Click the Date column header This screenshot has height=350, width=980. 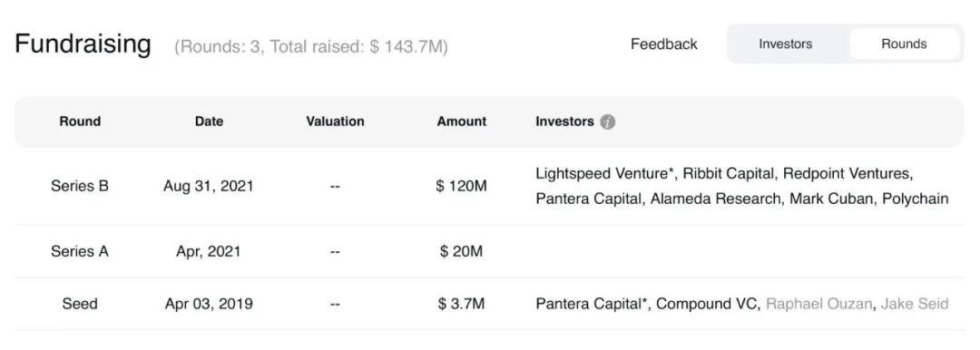209,122
